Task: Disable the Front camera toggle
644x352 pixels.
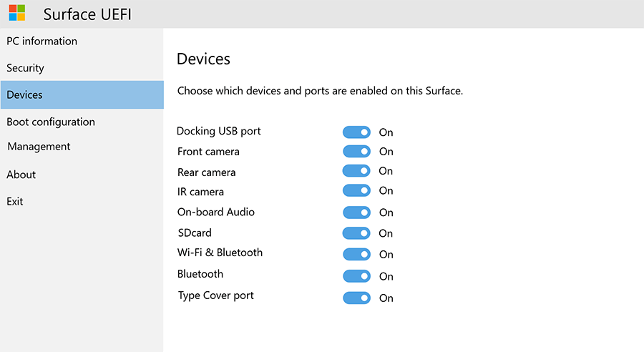Action: [x=356, y=152]
